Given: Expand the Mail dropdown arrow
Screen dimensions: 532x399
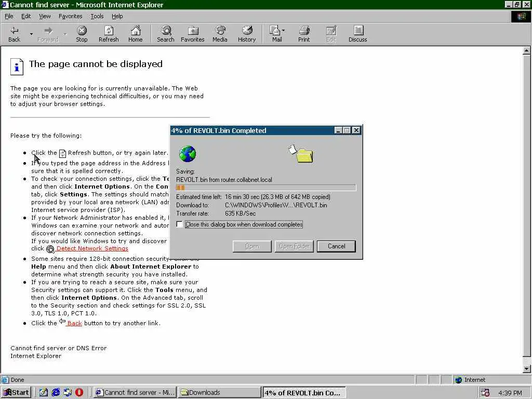Looking at the screenshot, I should [x=283, y=31].
